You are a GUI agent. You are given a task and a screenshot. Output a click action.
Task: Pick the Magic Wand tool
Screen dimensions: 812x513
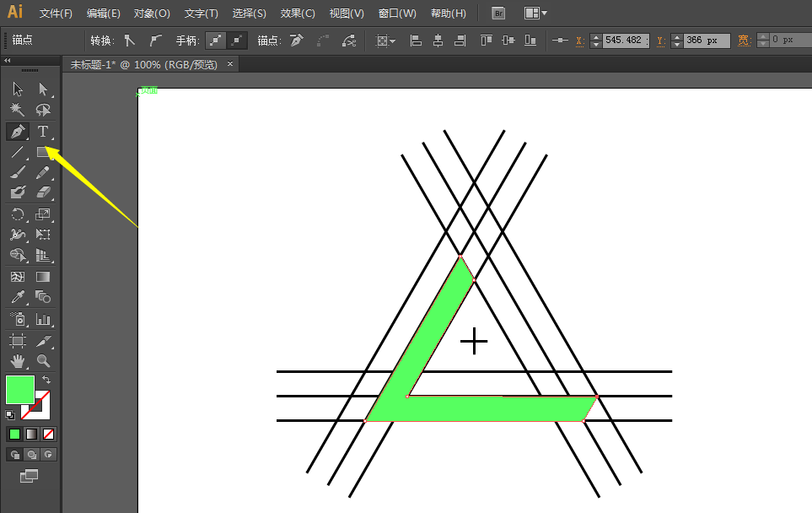coord(18,110)
